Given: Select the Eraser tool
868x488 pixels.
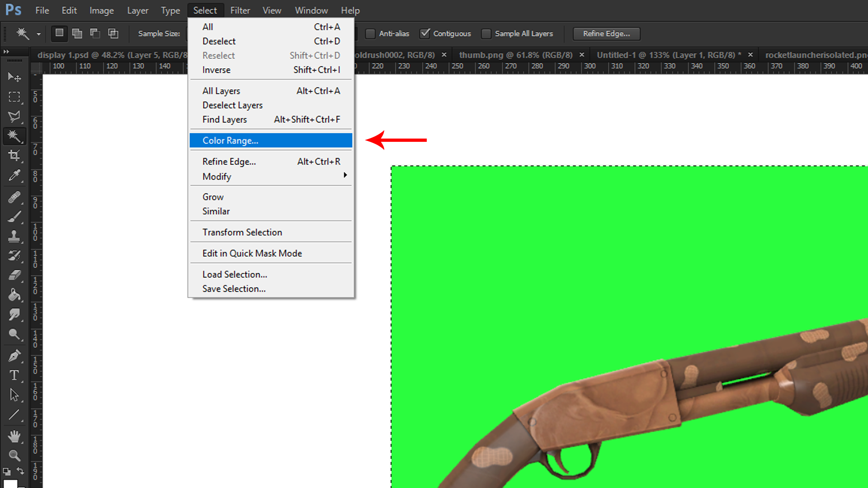Looking at the screenshot, I should [x=14, y=275].
